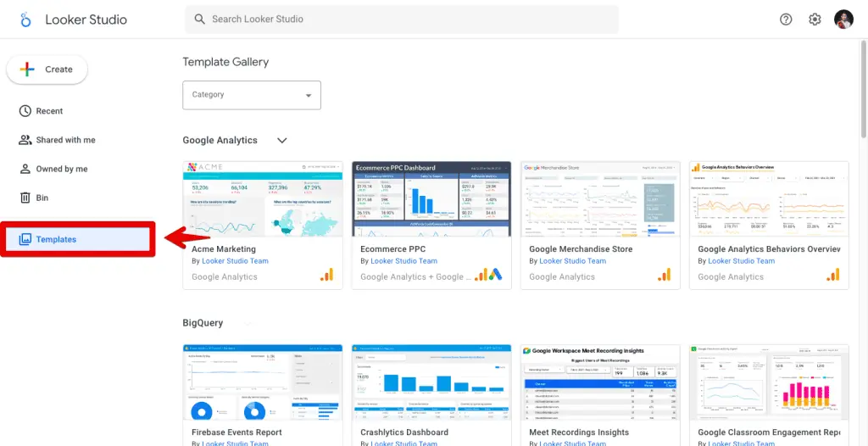Click Google Ads icon on Ecommerce PPC card
Screen dimensions: 868x446
pos(495,275)
